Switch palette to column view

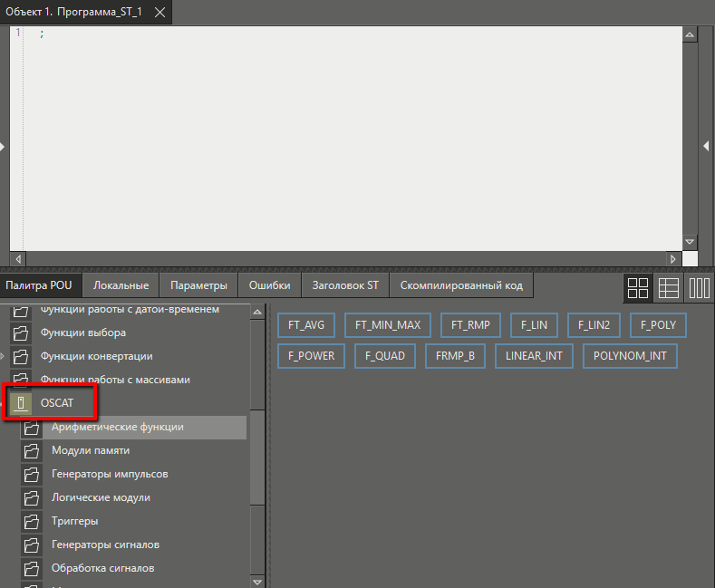pyautogui.click(x=699, y=288)
